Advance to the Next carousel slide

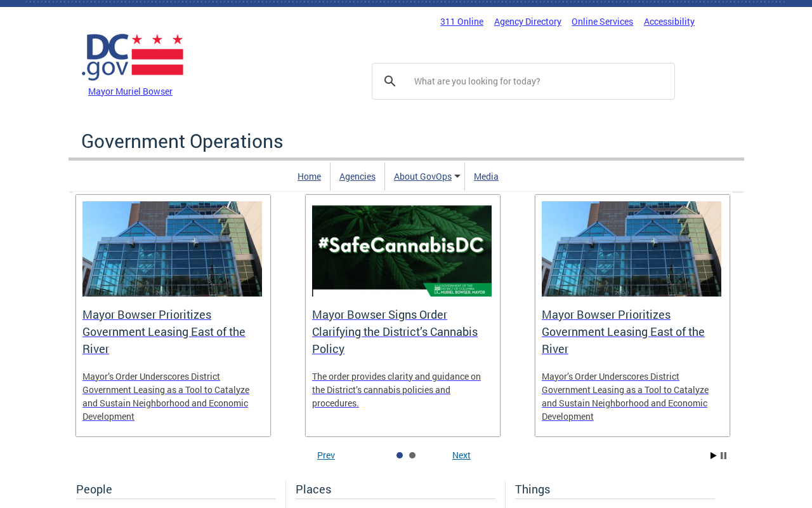coord(461,455)
